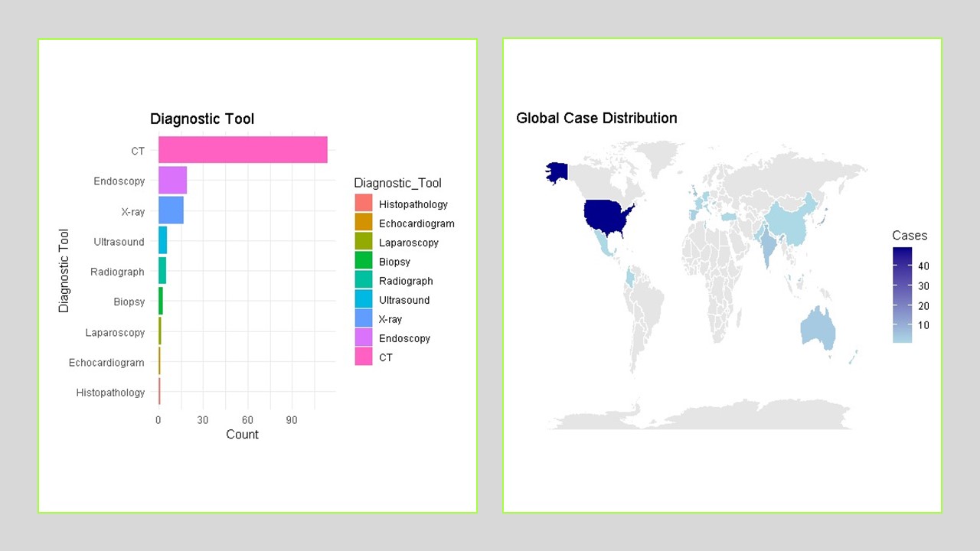The width and height of the screenshot is (980, 551).
Task: Click the green Biopsy bar
Action: pyautogui.click(x=161, y=301)
